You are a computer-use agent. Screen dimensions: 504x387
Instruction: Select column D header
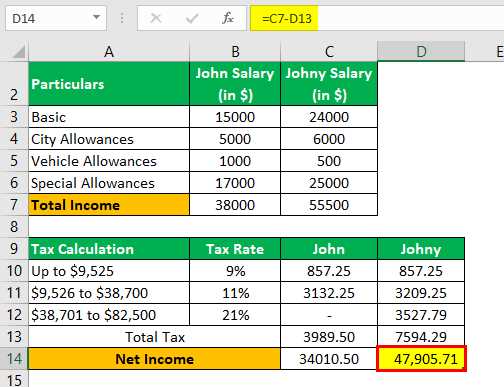click(x=421, y=51)
